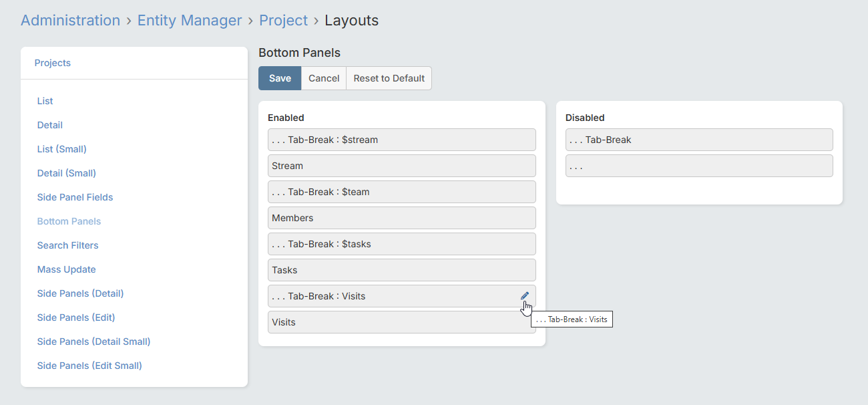This screenshot has width=868, height=405.
Task: Click the Members panel item
Action: click(x=401, y=218)
